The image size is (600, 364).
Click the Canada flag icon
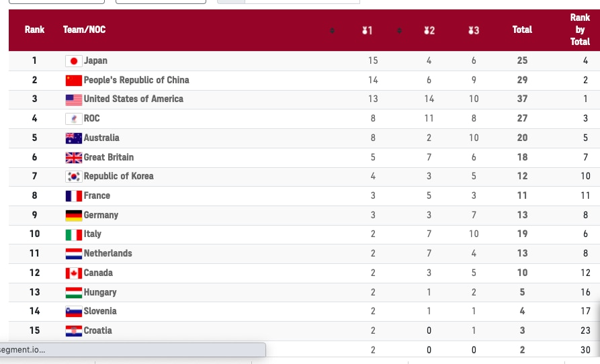[74, 273]
